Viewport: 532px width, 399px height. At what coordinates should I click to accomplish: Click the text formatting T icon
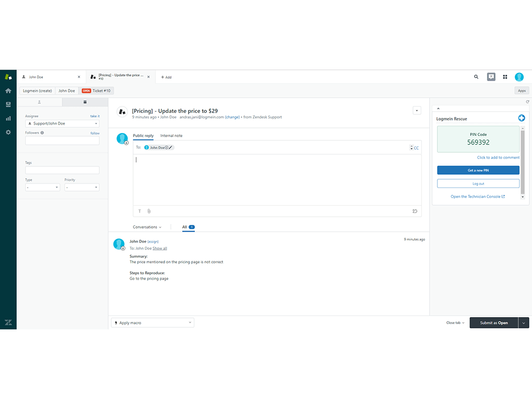tap(139, 211)
